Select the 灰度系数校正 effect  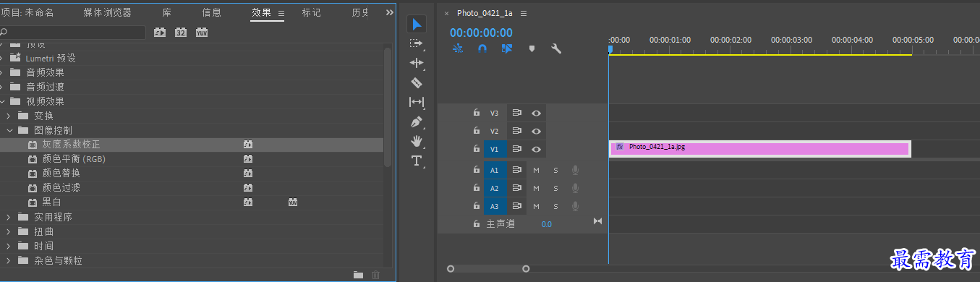(x=72, y=145)
